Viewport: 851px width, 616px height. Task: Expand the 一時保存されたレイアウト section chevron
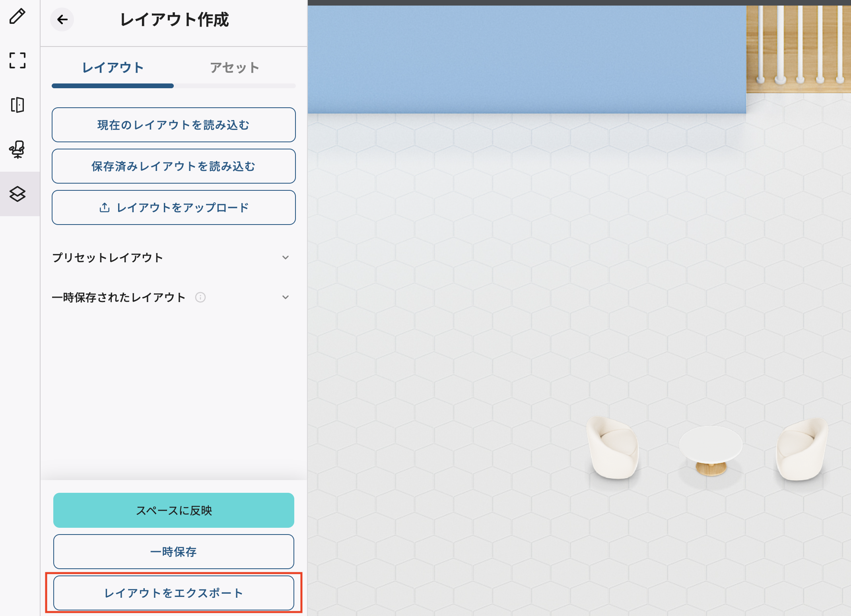286,297
